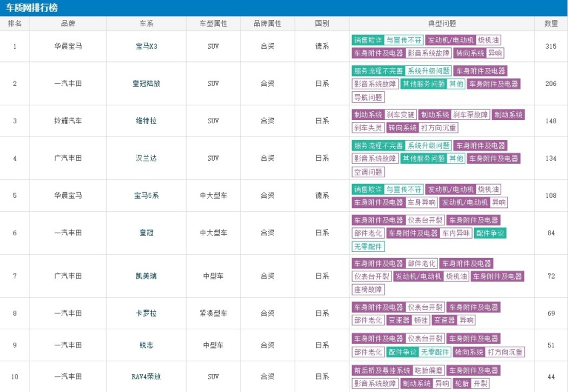
Task: Click the count 206 cell
Action: point(551,83)
